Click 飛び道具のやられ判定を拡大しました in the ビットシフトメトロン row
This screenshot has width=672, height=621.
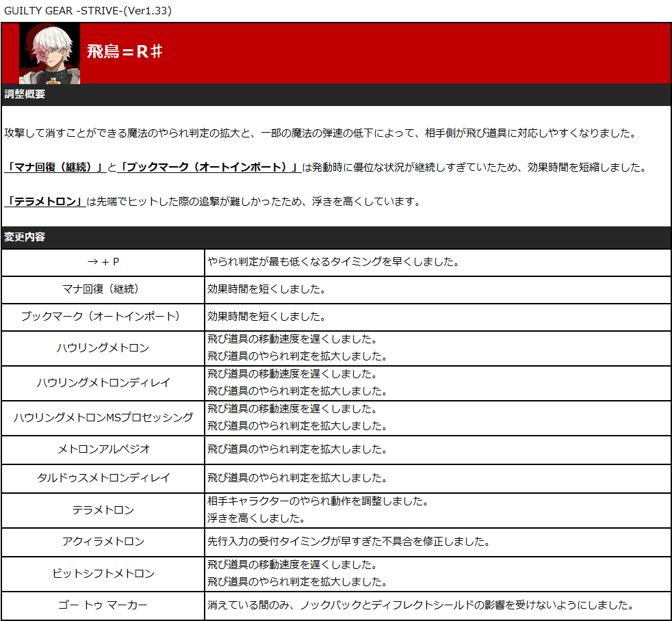(x=298, y=582)
